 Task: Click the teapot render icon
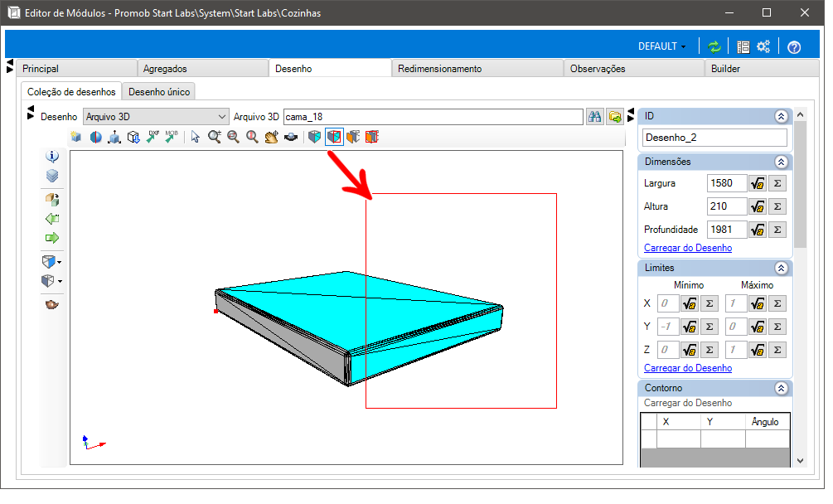point(52,305)
